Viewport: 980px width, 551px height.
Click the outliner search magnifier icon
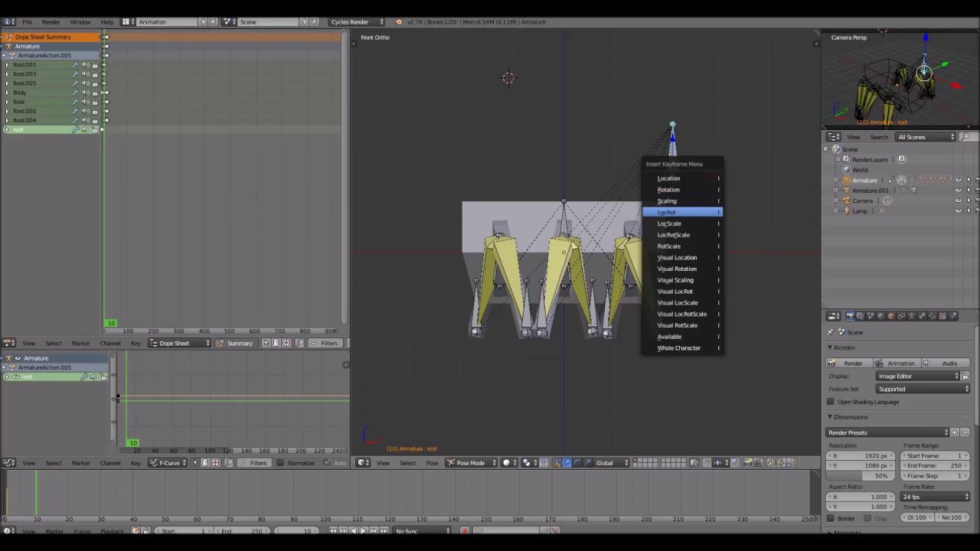(x=965, y=137)
